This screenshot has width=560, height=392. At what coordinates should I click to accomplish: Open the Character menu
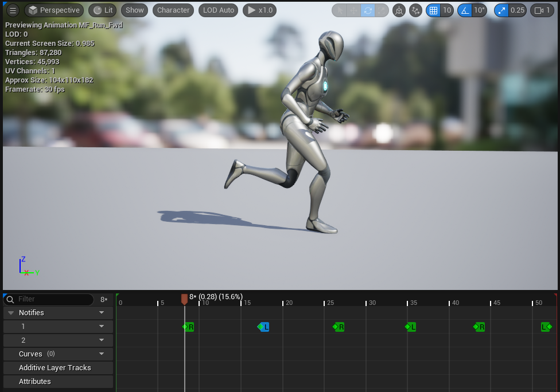tap(173, 10)
